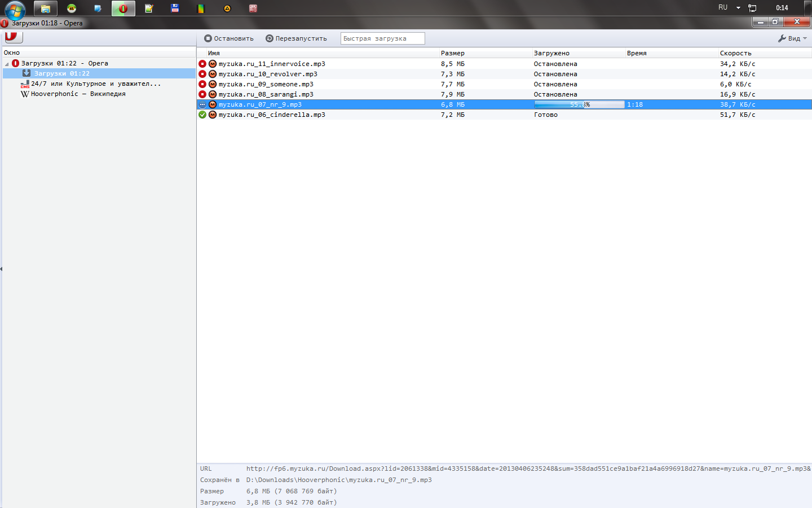Click the orange file icon of myzuka.ru_06_cinderella.mp3

pyautogui.click(x=213, y=115)
